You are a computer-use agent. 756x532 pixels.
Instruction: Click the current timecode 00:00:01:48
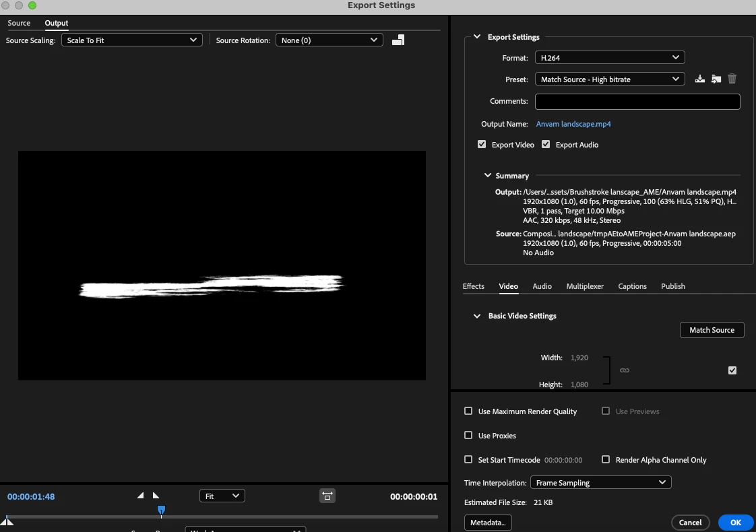click(31, 496)
